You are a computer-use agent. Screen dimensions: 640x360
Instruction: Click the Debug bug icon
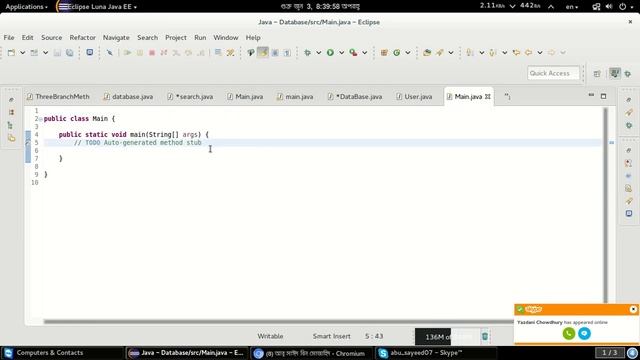(x=307, y=53)
